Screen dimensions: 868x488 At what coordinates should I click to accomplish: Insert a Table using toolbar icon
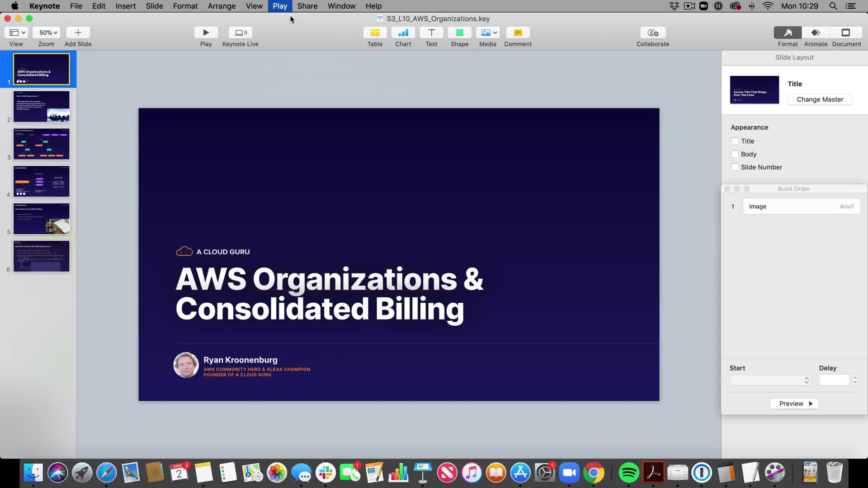[x=375, y=33]
